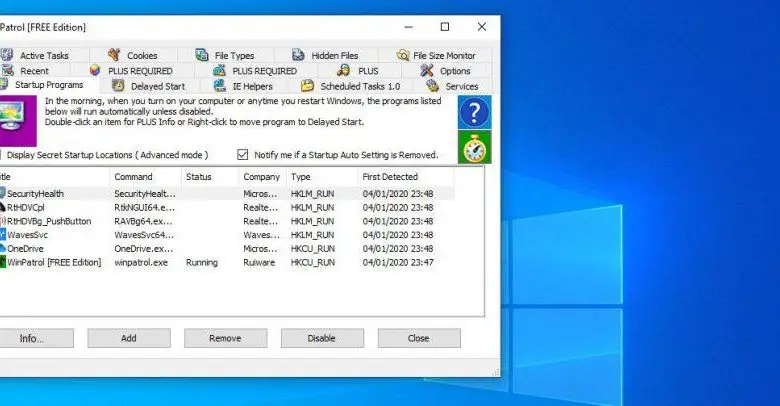Toggle Notify me if Startup Setting Removed
This screenshot has height=406, width=780.
pos(242,155)
